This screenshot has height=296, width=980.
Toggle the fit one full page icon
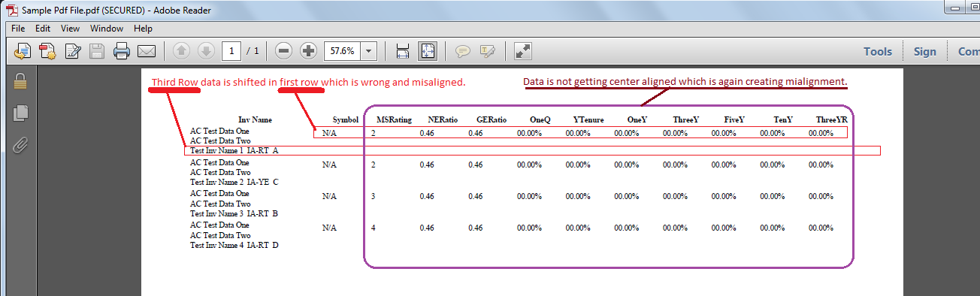point(427,51)
